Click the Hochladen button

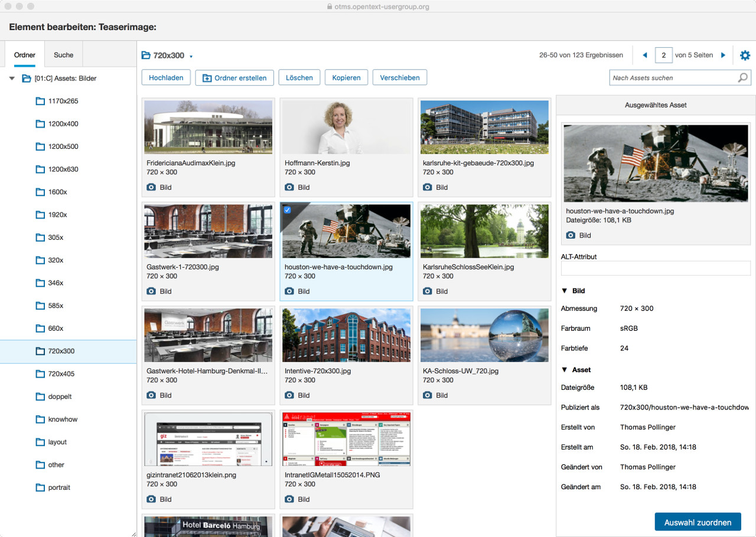[166, 77]
